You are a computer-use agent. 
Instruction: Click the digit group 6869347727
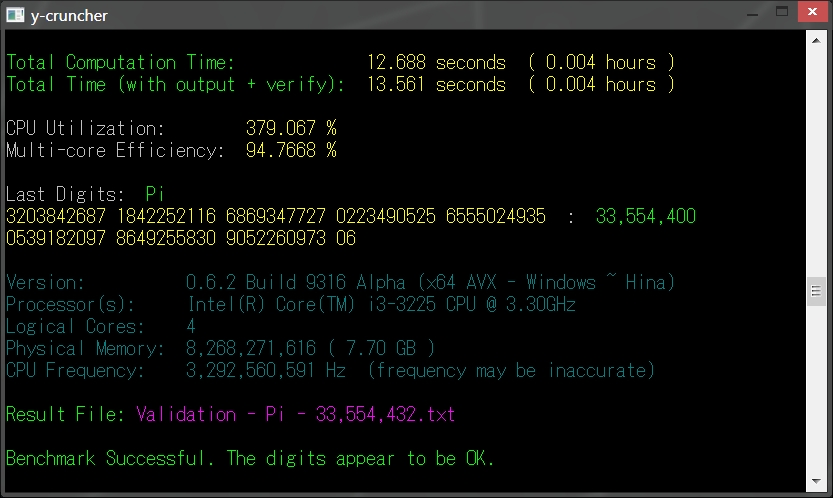[x=276, y=216]
